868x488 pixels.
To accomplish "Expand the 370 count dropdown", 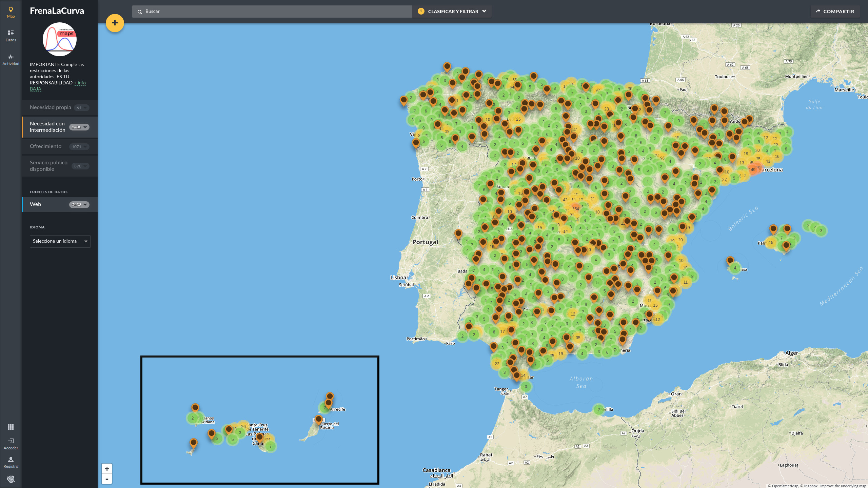I will 80,166.
